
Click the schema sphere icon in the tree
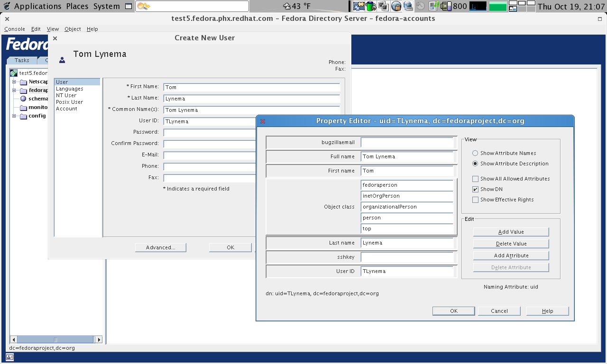click(23, 99)
